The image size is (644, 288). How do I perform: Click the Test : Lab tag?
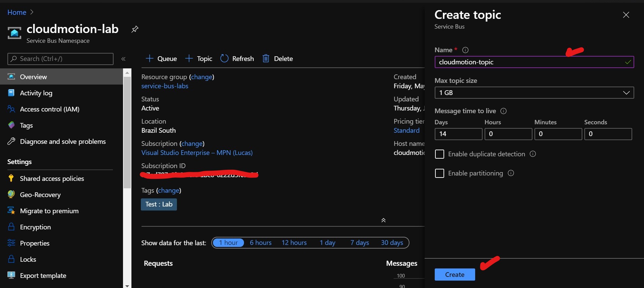159,204
